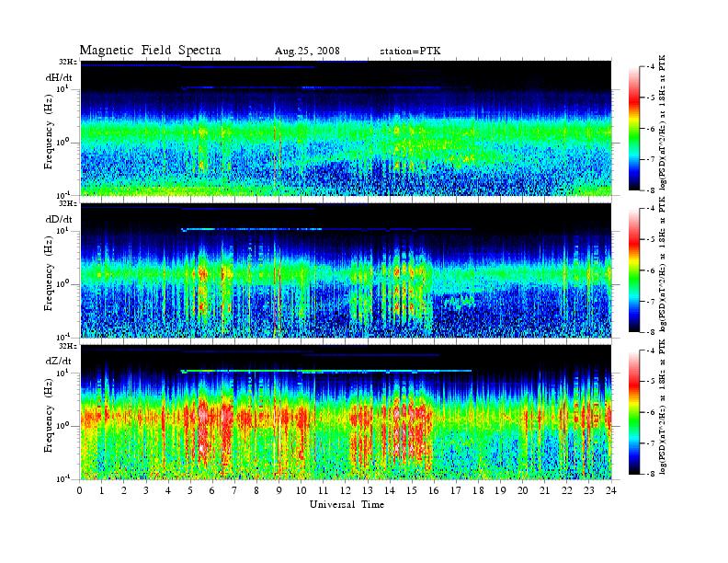728x563 pixels.
Task: Click the time axis tick label 5
Action: (x=190, y=490)
